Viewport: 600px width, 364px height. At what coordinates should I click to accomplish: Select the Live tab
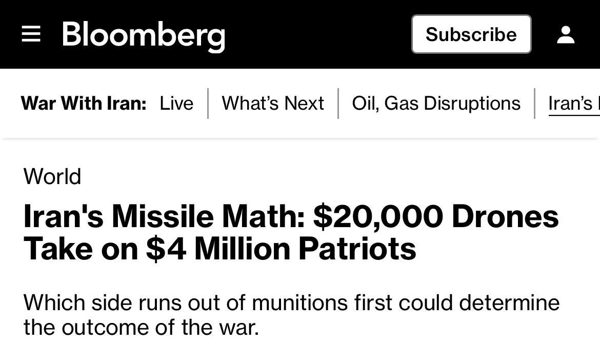(176, 104)
